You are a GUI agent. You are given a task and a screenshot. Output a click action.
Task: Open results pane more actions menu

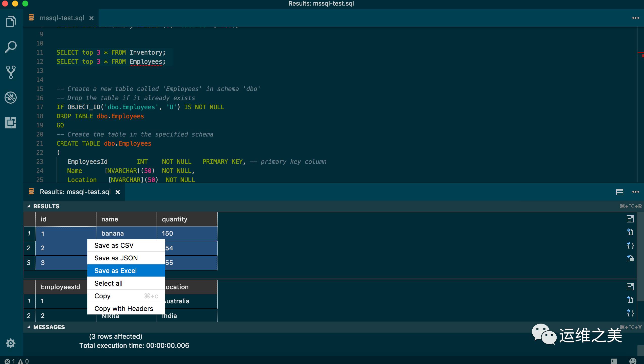pyautogui.click(x=635, y=192)
